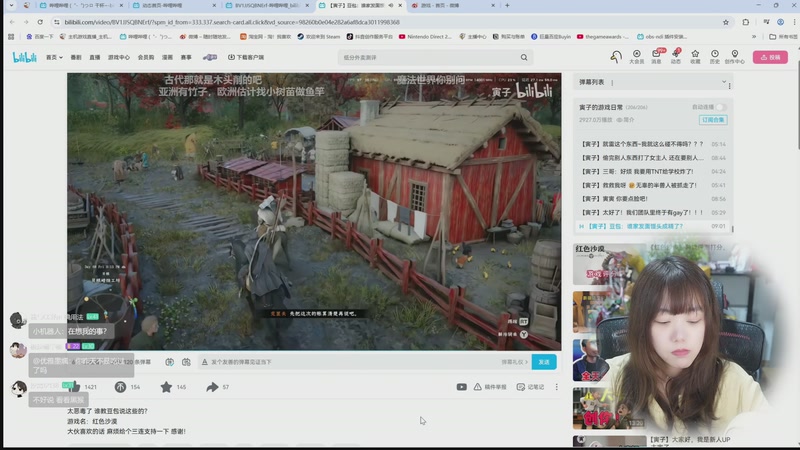This screenshot has height=450, width=800.
Task: Click 订阅合集 subscribe button
Action: point(713,120)
